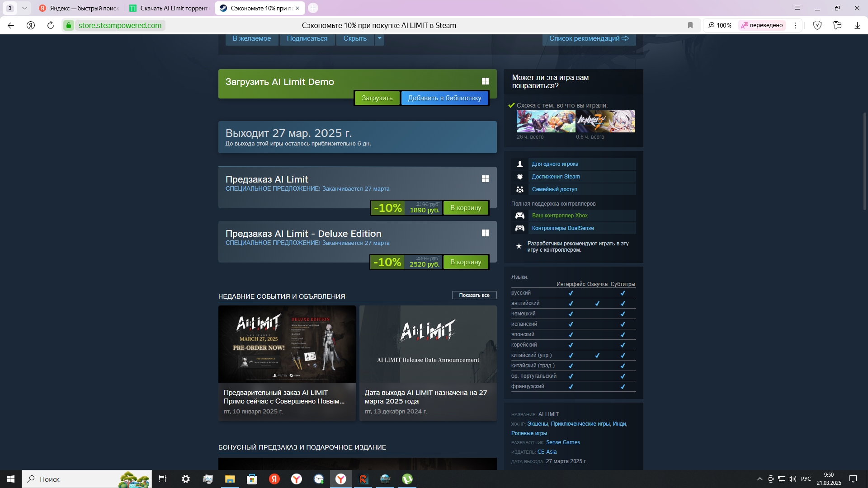Expand the tab list chevron
Viewport: 868px width, 488px height.
coord(24,8)
